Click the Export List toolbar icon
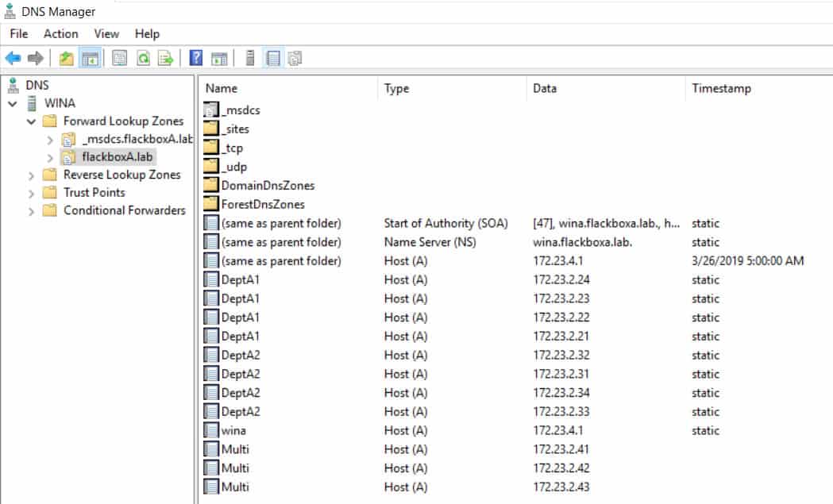Screen dimensions: 833x504 (x=165, y=58)
